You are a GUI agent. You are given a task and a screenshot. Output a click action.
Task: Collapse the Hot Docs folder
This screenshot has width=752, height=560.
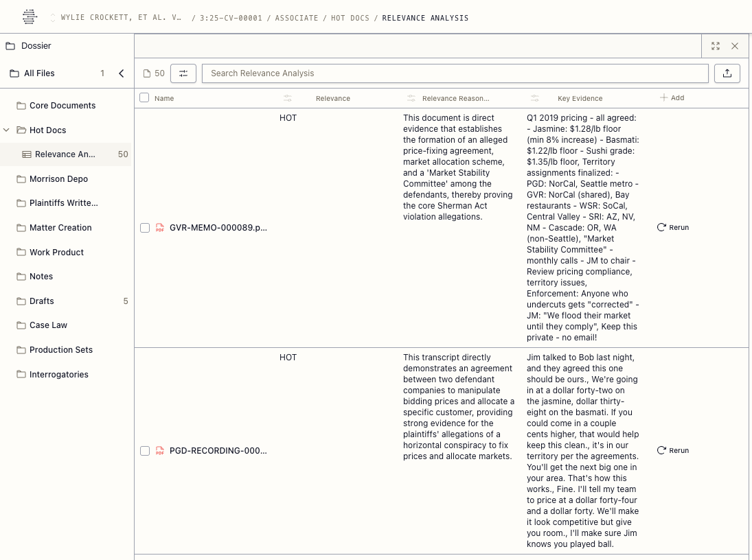[7, 130]
